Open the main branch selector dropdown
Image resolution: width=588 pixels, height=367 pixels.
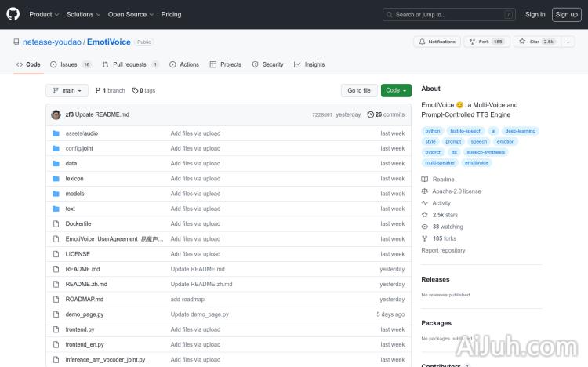[64, 90]
